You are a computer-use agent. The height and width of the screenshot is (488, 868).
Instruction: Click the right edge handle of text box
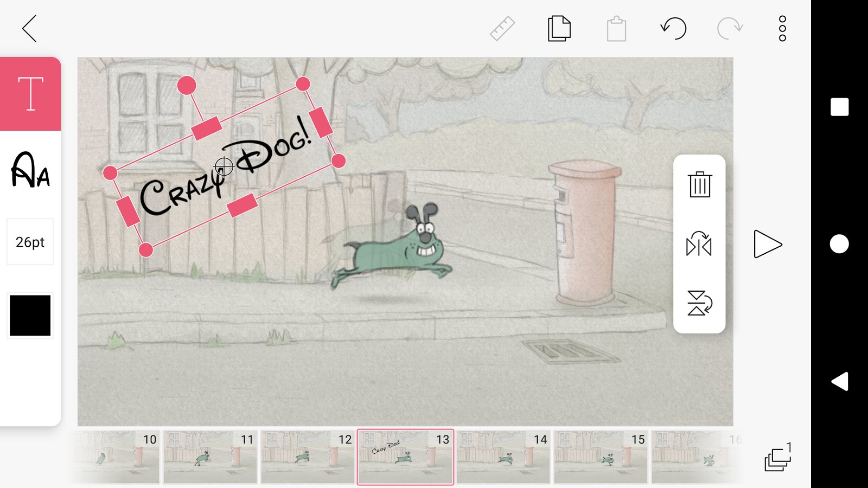click(321, 122)
